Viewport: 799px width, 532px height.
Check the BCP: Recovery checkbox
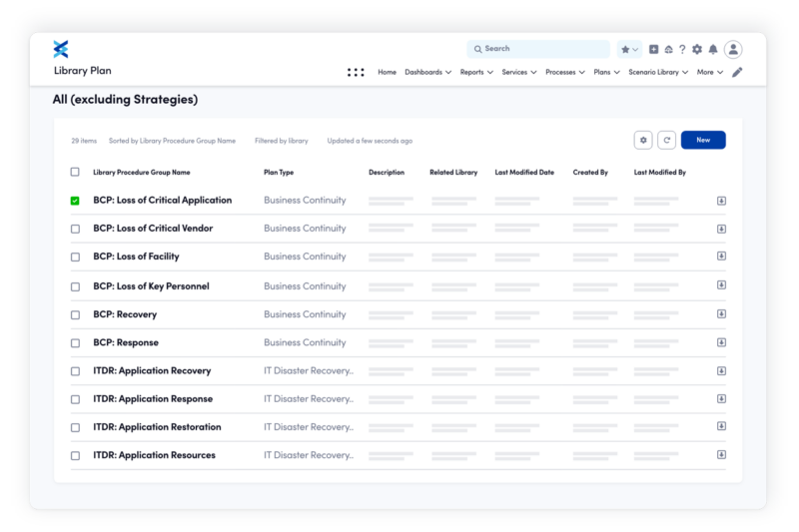75,315
